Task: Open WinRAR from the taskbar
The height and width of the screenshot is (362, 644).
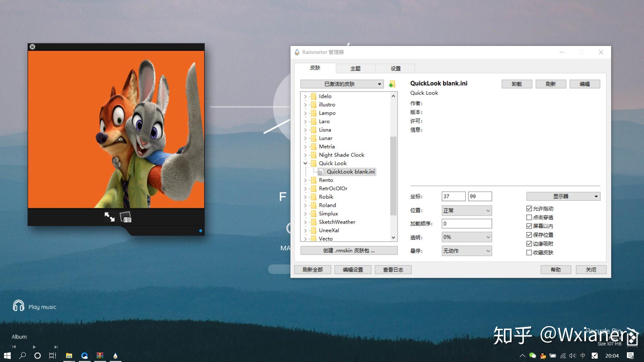Action: click(100, 356)
